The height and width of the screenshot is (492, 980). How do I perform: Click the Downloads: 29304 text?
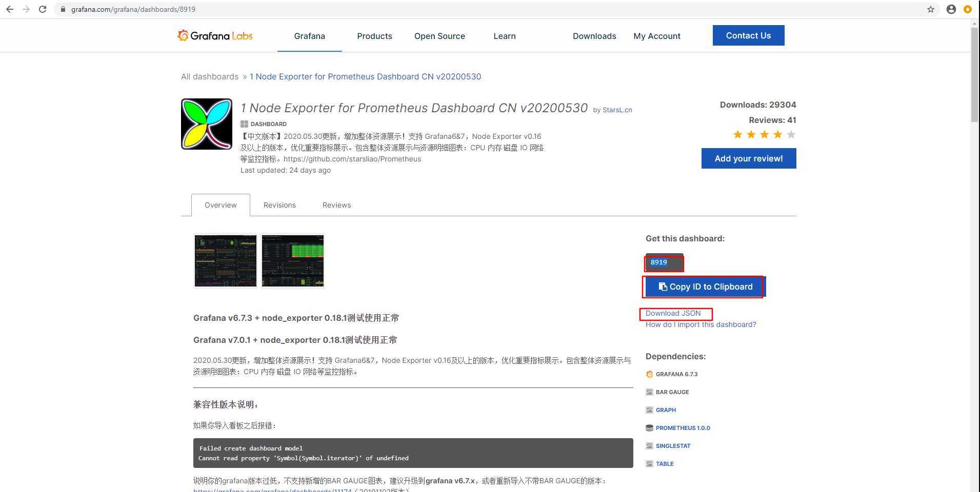[758, 105]
